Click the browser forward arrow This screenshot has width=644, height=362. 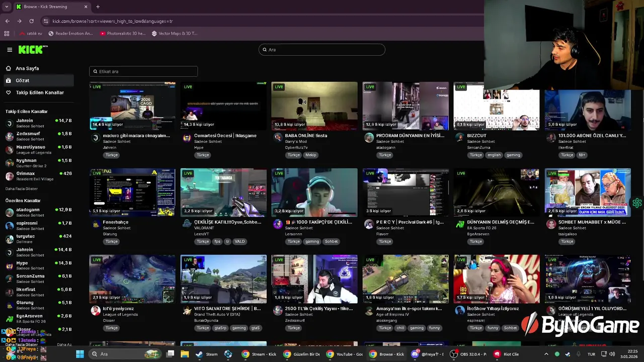19,21
